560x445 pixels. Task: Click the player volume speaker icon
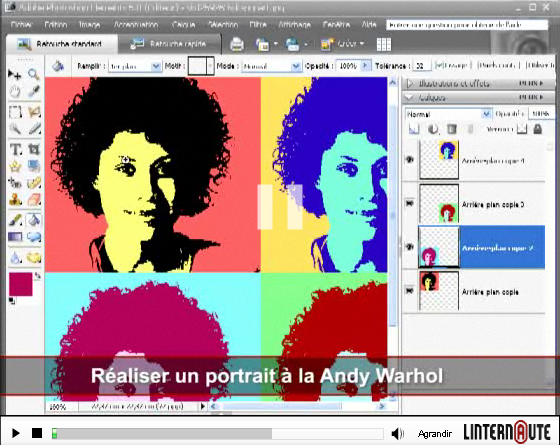tap(397, 434)
